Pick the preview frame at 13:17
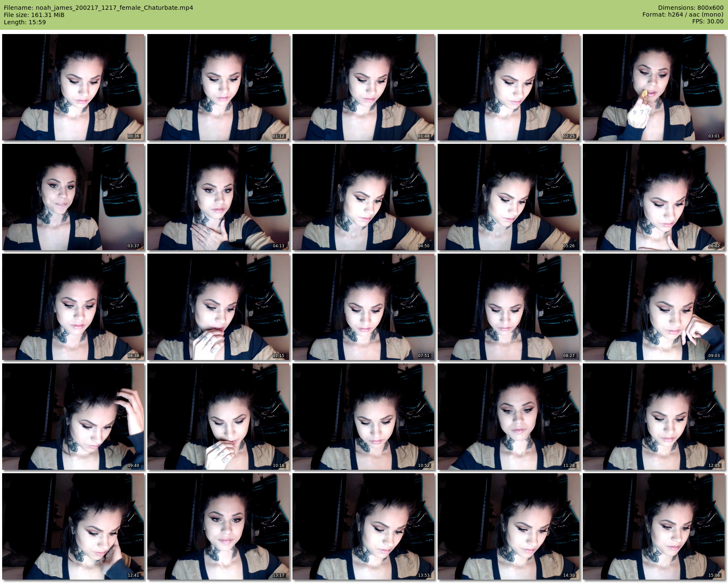 (218, 526)
